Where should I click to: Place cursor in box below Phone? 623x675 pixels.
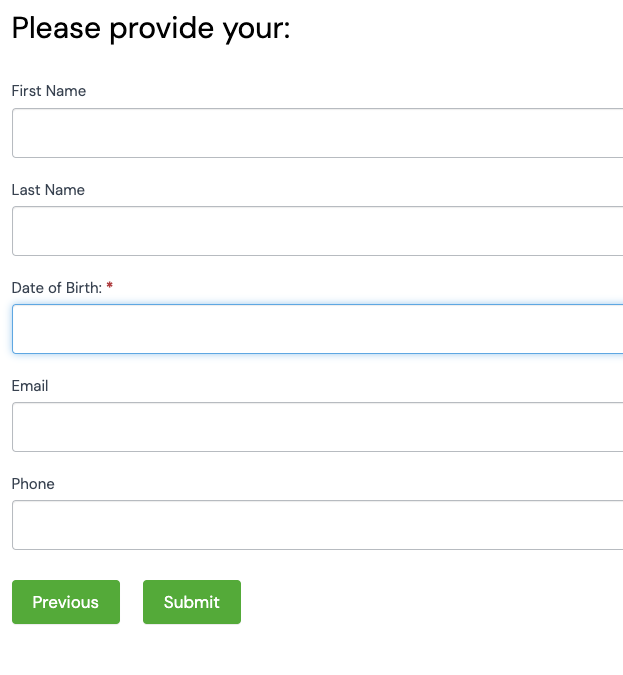coord(317,525)
